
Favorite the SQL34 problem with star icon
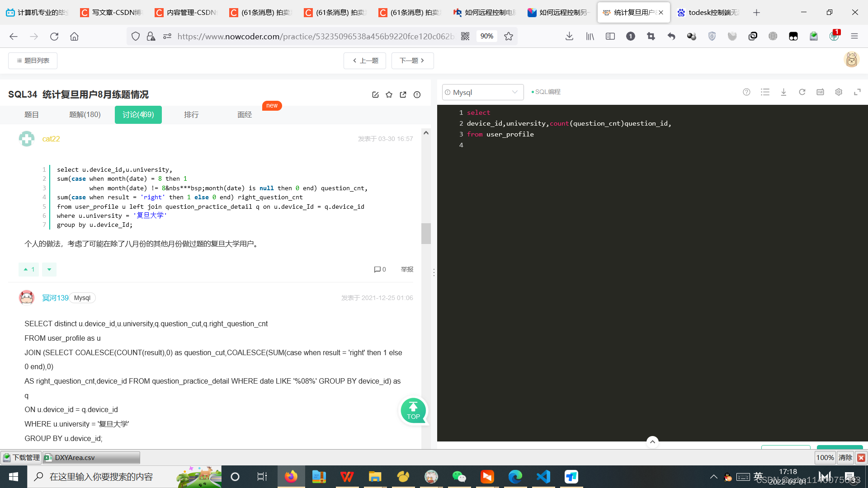pos(389,94)
